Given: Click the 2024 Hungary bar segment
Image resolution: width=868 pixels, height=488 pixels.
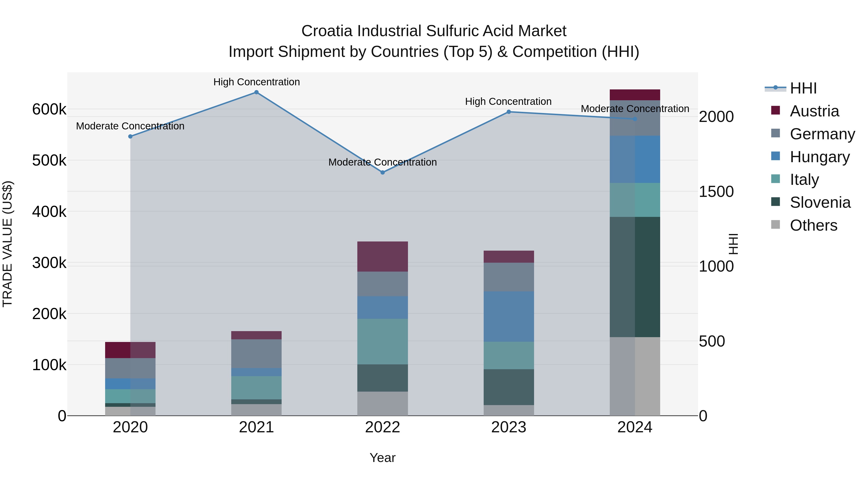Looking at the screenshot, I should 635,159.
